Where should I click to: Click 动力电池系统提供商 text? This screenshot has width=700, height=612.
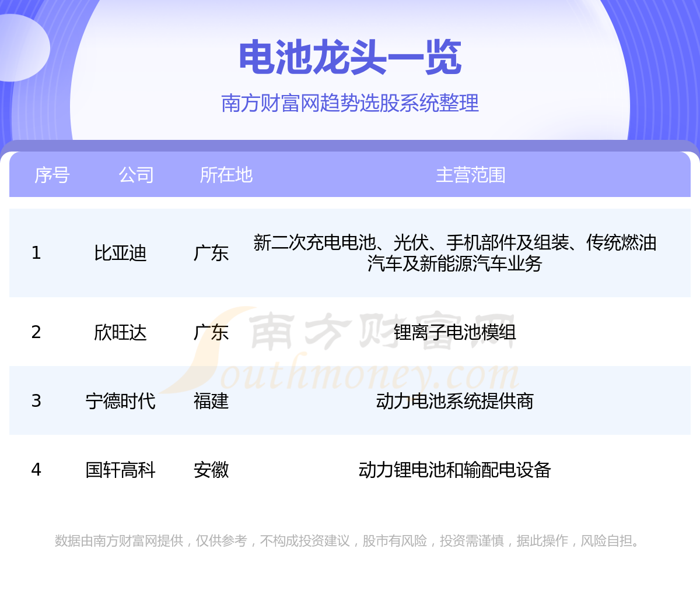(455, 401)
